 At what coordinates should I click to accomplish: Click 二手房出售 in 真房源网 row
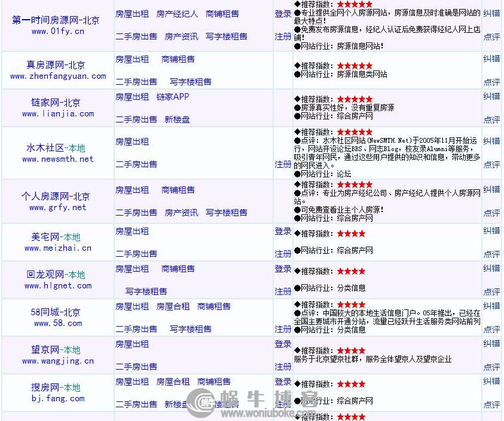[136, 82]
